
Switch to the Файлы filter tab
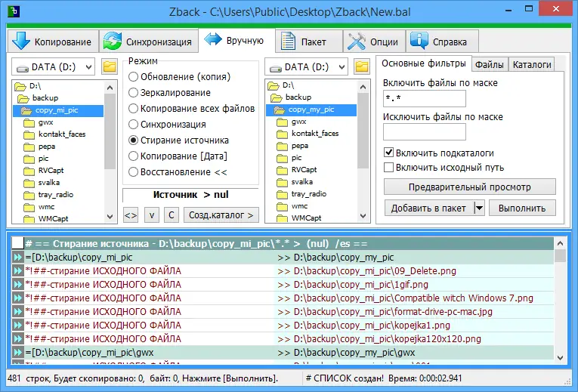(489, 64)
